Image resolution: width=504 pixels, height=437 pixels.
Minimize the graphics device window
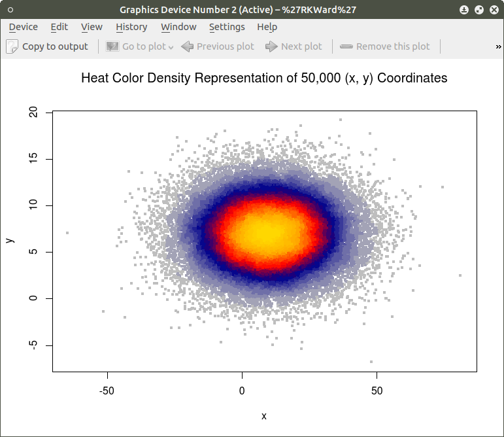pyautogui.click(x=464, y=10)
